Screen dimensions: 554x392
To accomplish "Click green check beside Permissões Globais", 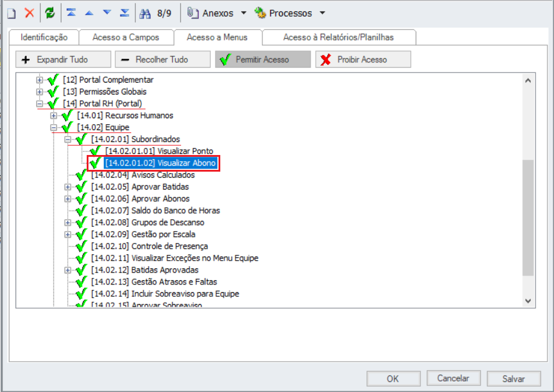I will pyautogui.click(x=53, y=91).
